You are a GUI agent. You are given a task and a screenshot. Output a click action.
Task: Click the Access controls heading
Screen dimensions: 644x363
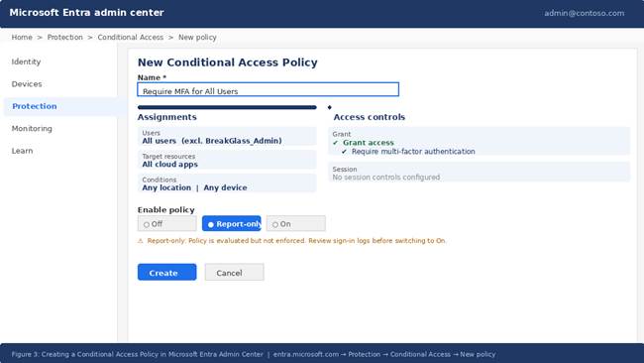click(369, 117)
